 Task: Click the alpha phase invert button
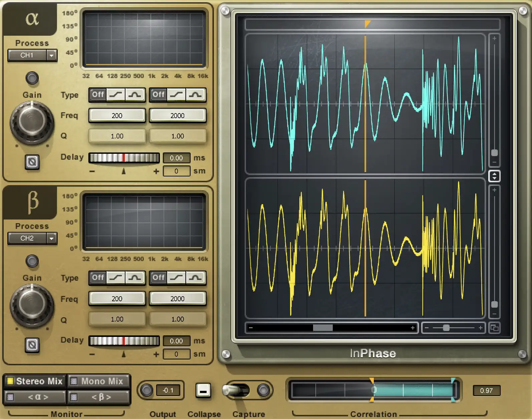click(x=32, y=162)
